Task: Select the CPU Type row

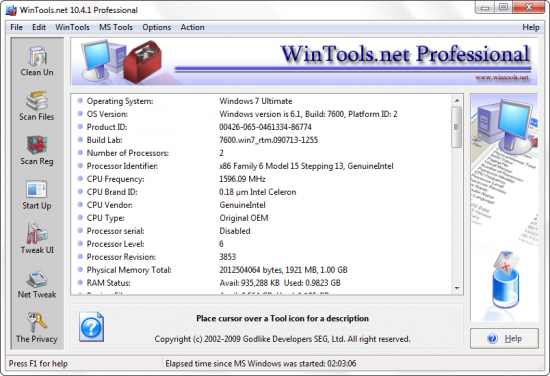Action: [261, 218]
